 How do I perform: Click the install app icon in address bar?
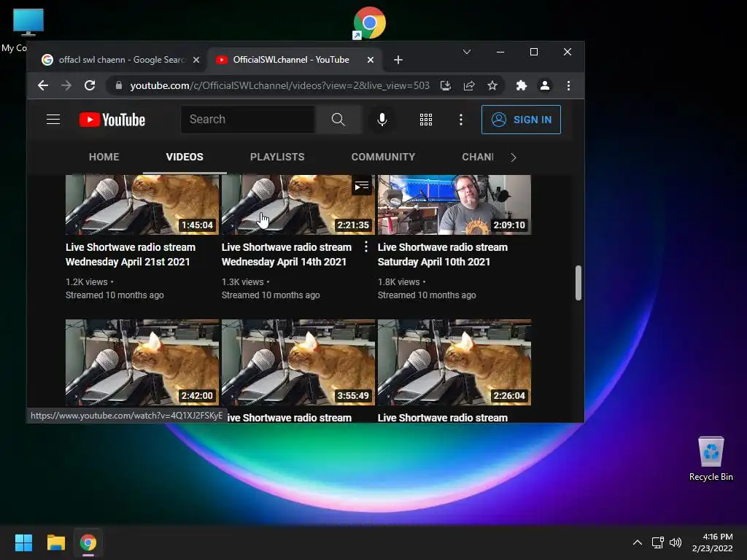pyautogui.click(x=446, y=86)
